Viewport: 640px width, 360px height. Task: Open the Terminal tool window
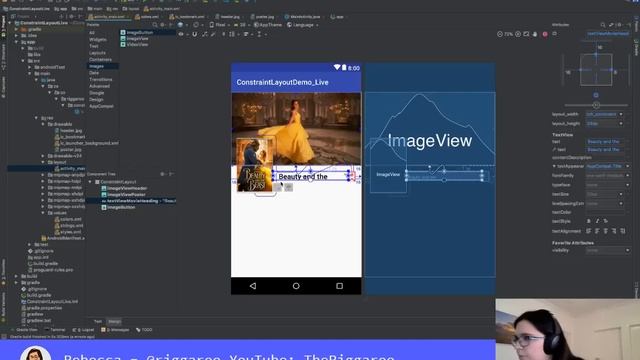[x=55, y=330]
